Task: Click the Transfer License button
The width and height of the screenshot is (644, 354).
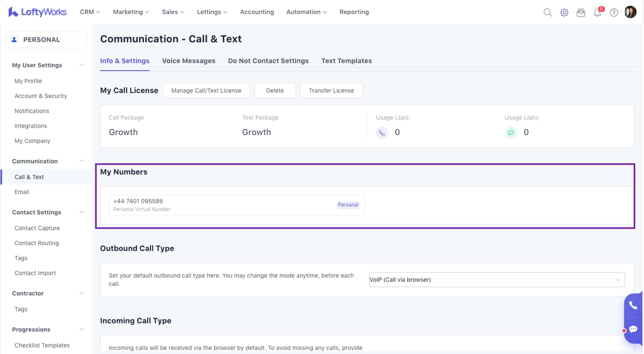Action: 331,91
